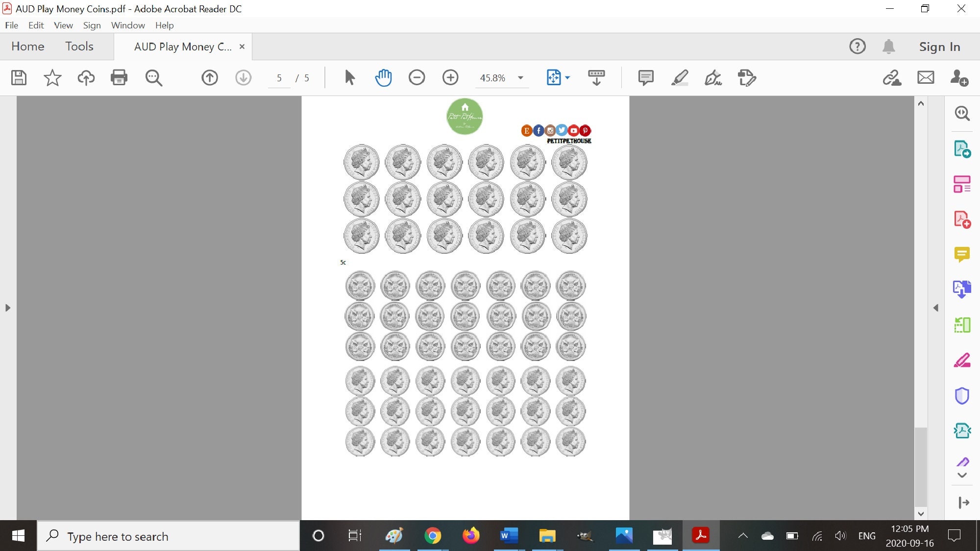980x551 pixels.
Task: Open the Comment tool panel
Action: click(962, 254)
